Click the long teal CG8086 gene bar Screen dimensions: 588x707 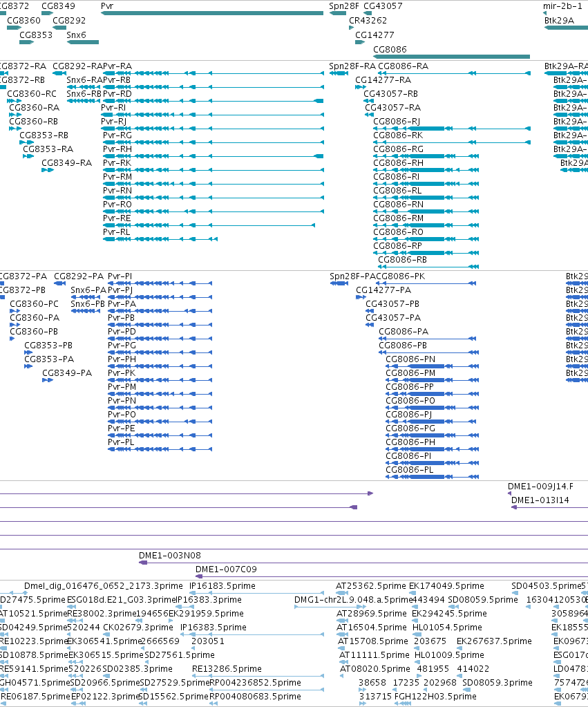(451, 57)
